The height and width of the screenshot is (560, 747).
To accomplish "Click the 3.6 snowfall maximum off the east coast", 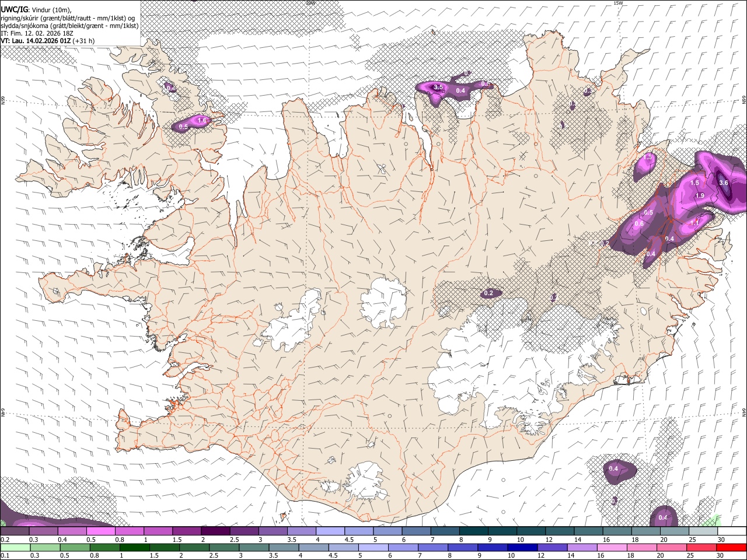I will [x=724, y=183].
